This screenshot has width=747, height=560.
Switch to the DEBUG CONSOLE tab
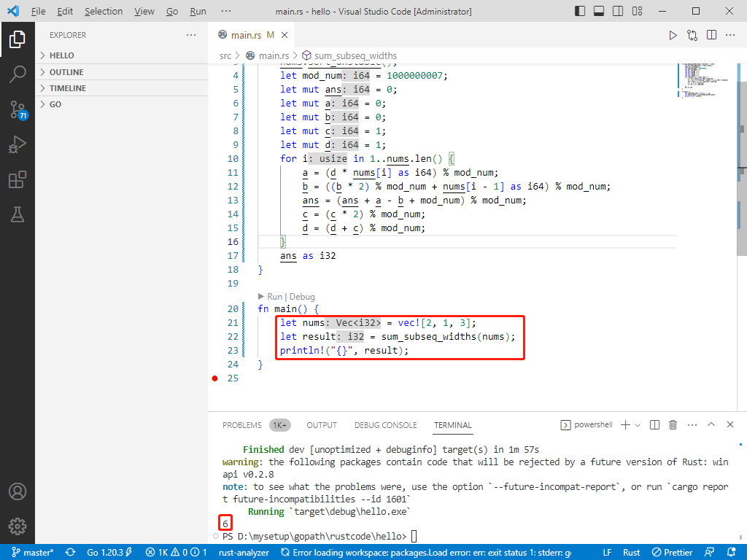(385, 425)
